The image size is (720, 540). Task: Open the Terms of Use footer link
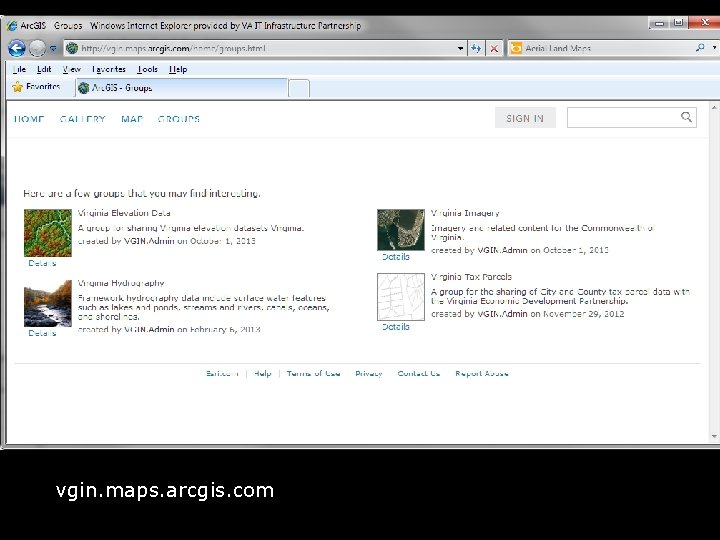pos(314,373)
